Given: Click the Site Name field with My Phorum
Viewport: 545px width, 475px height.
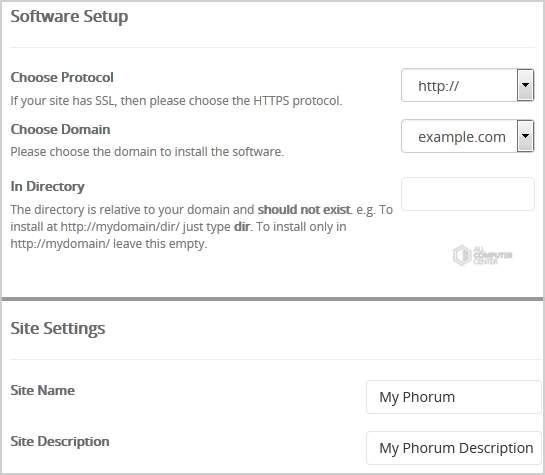Looking at the screenshot, I should tap(454, 397).
